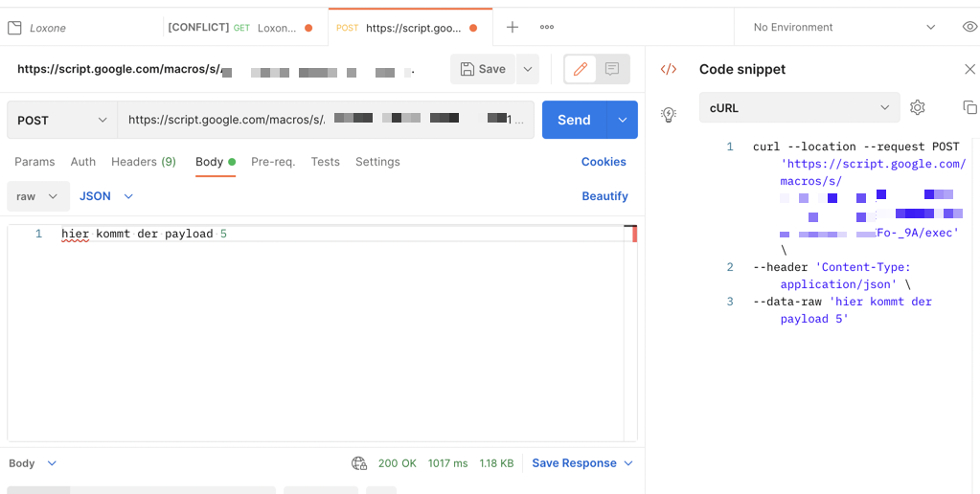Change body type via raw dropdown
Image resolution: width=980 pixels, height=494 pixels.
click(38, 196)
